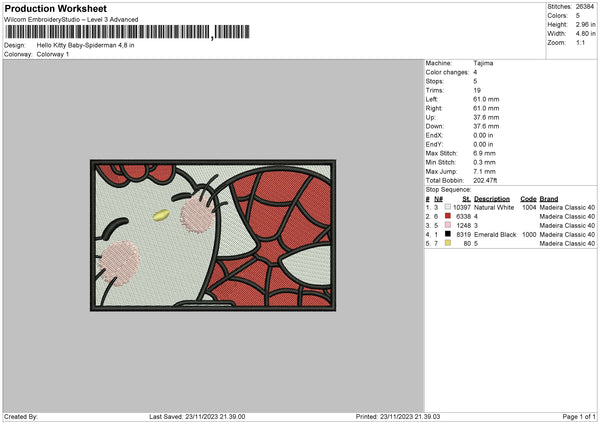Click the Description column header

494,197
